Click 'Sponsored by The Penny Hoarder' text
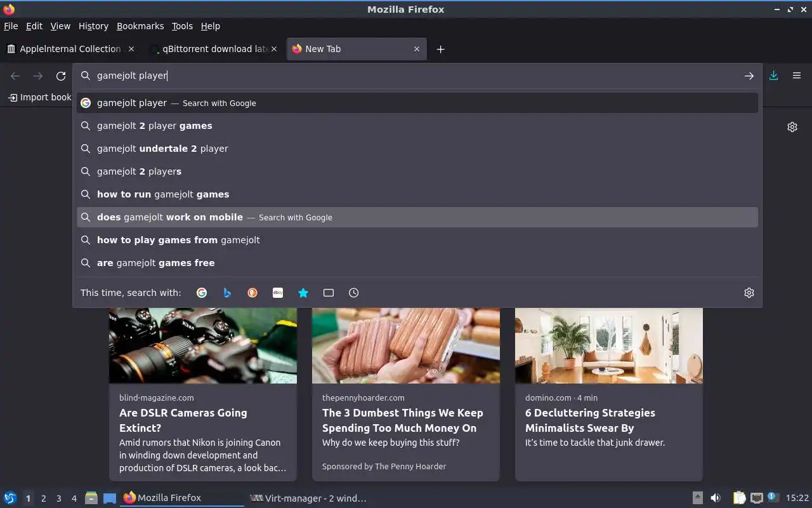 (x=384, y=466)
